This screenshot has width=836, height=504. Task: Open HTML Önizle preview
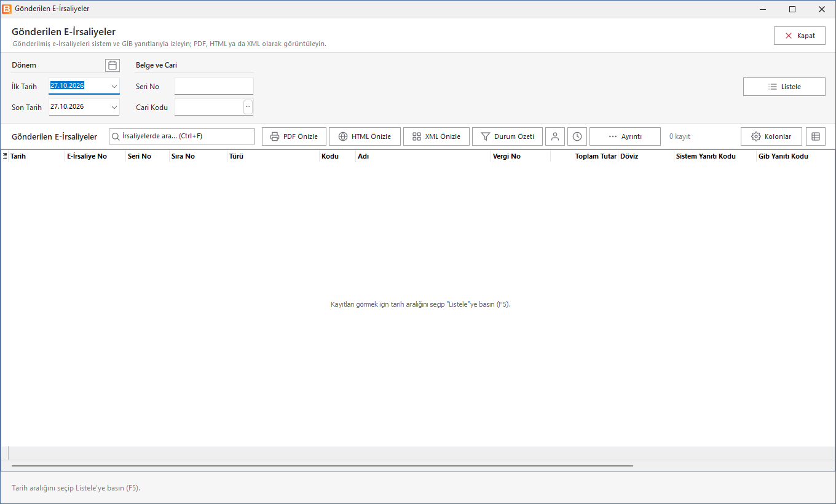365,136
